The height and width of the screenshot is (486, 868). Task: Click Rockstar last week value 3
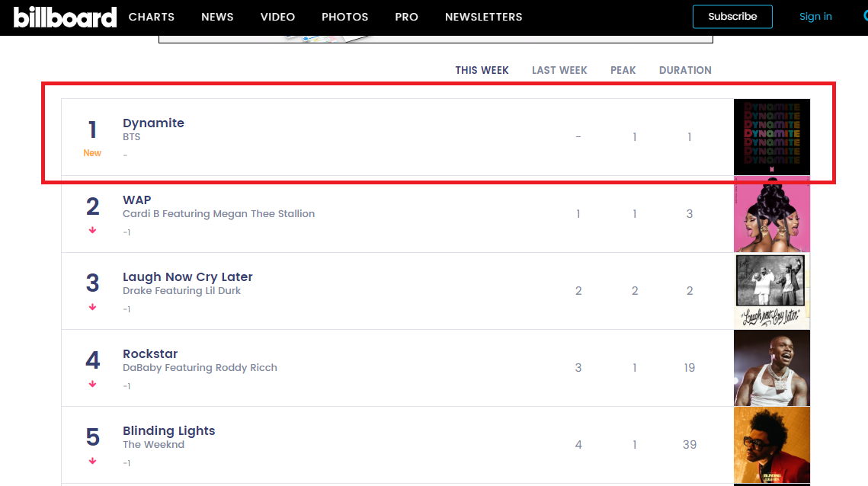(578, 367)
